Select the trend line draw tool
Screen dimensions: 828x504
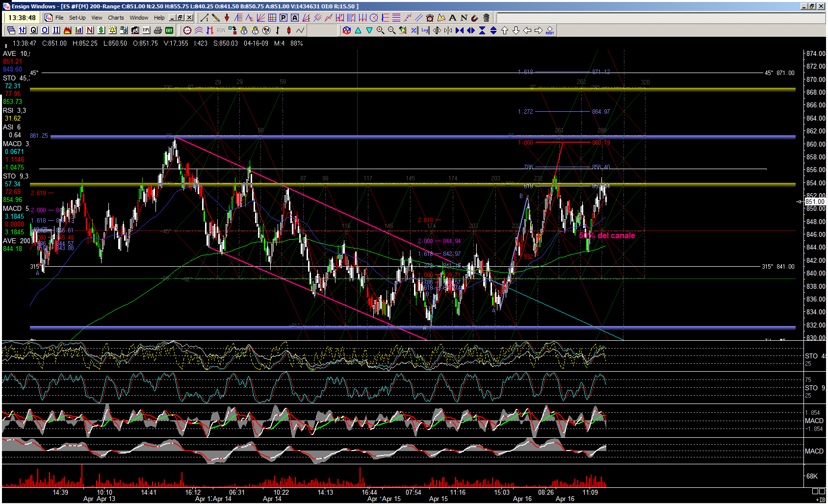(x=205, y=18)
